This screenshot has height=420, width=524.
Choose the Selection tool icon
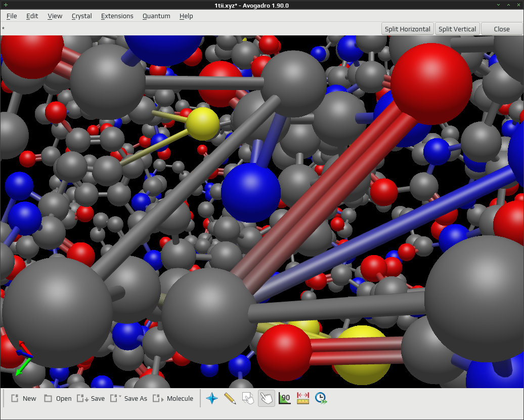(248, 398)
